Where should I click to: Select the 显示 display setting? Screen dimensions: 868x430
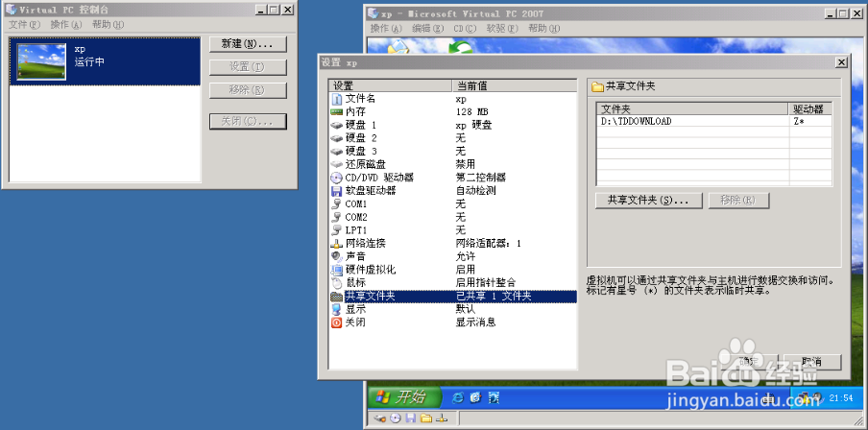tap(453, 309)
